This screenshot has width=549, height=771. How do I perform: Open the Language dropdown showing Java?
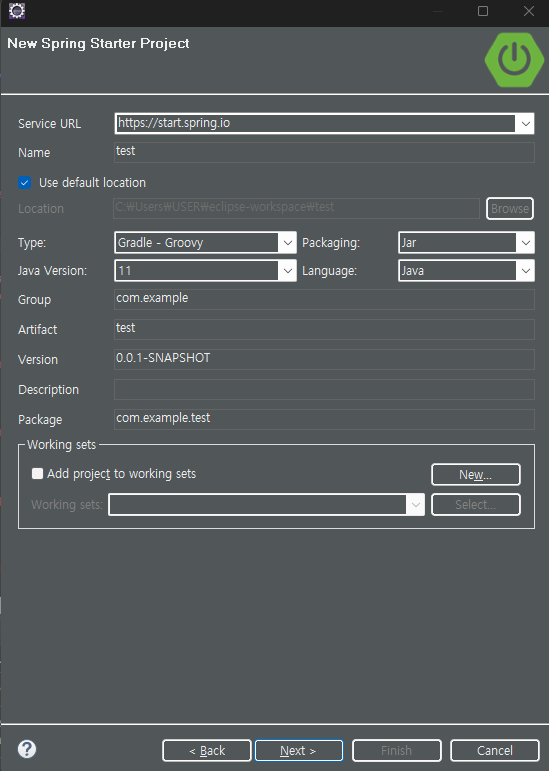[x=525, y=271]
